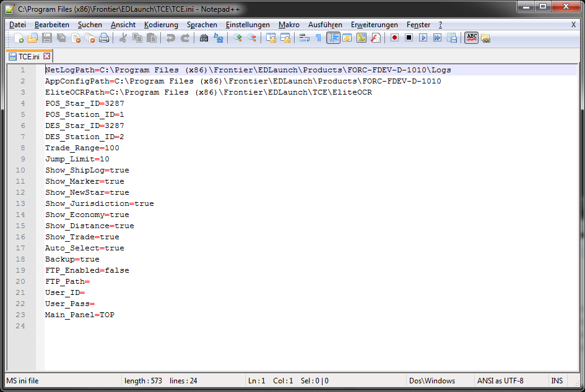This screenshot has width=585, height=392.
Task: Click the FTP_Enabled=false line
Action: [x=87, y=270]
